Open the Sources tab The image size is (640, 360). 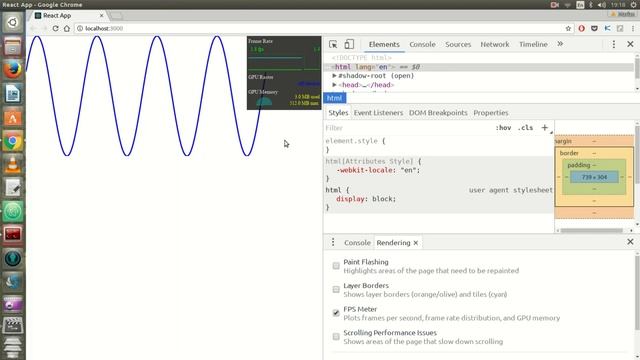[458, 44]
